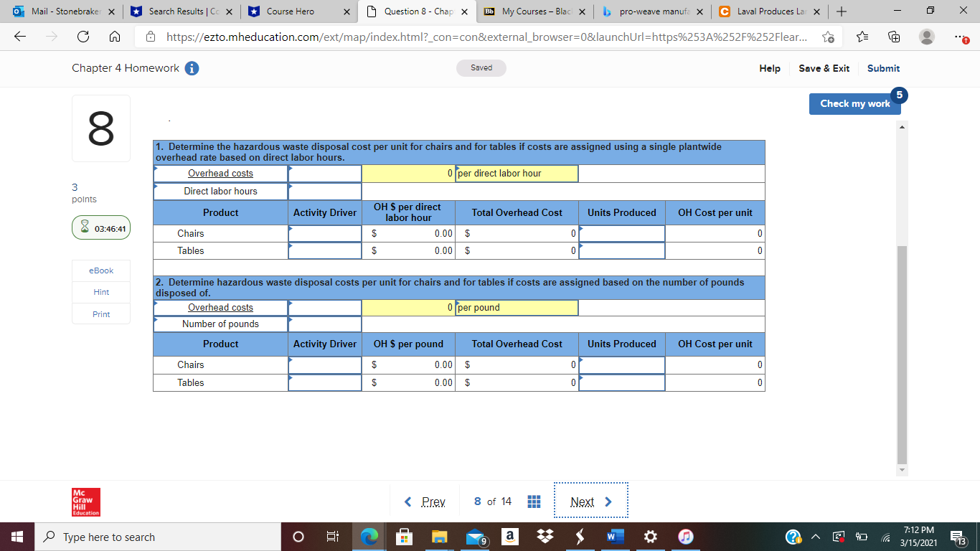Open the question navigation grid icon
The height and width of the screenshot is (551, 980).
(534, 501)
